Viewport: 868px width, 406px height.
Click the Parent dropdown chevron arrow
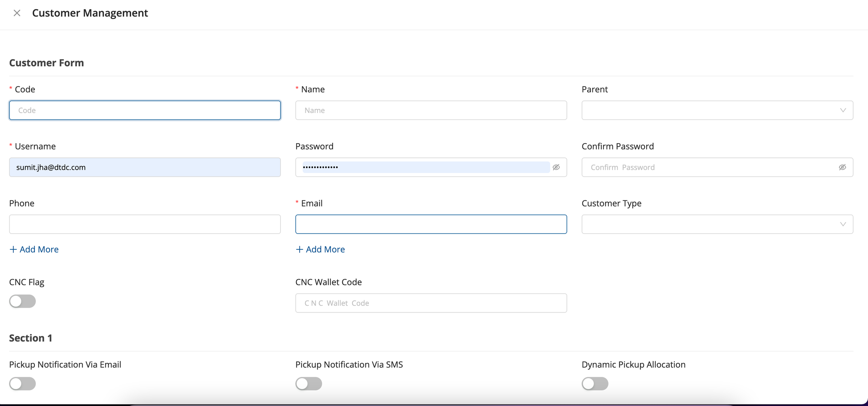843,110
